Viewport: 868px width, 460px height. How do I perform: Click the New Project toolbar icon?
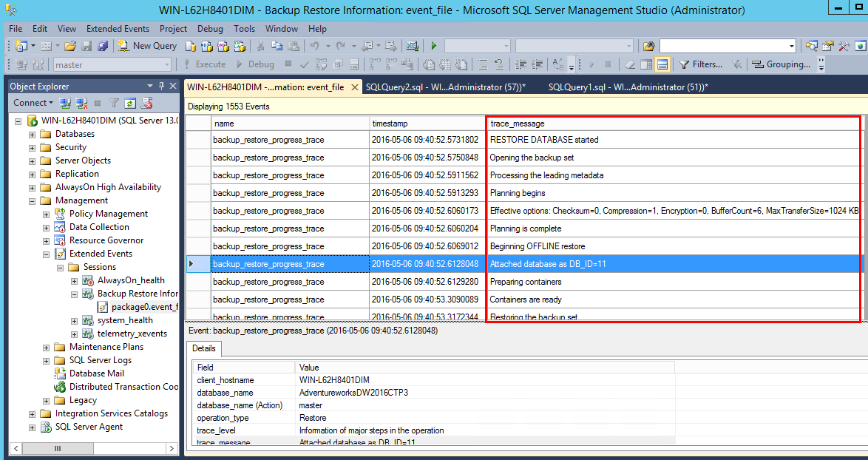pos(21,46)
